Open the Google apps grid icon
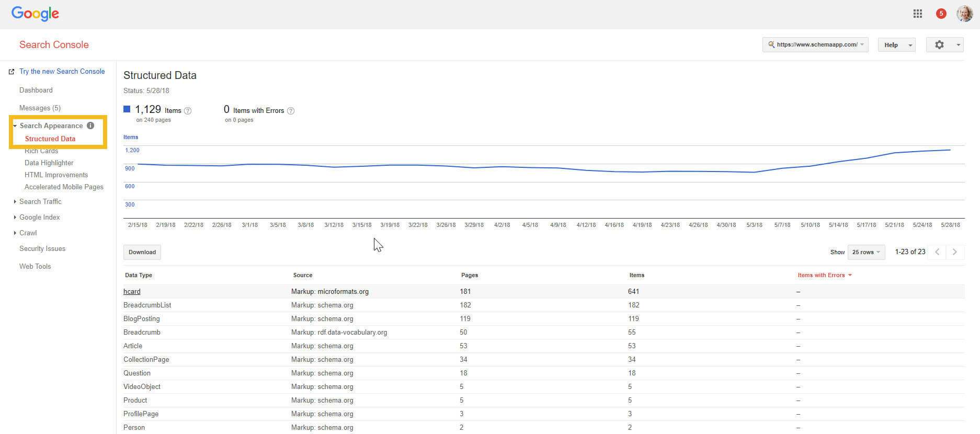 tap(918, 14)
